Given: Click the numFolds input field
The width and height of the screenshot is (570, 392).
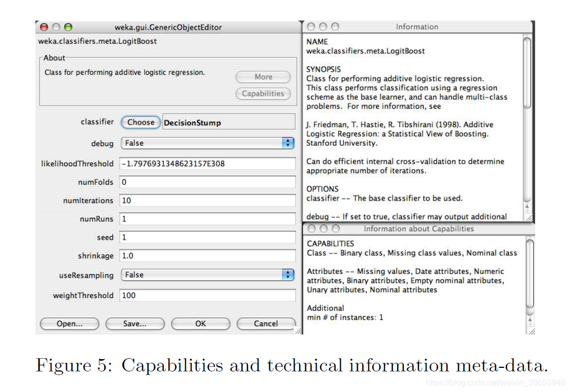Looking at the screenshot, I should pyautogui.click(x=208, y=182).
